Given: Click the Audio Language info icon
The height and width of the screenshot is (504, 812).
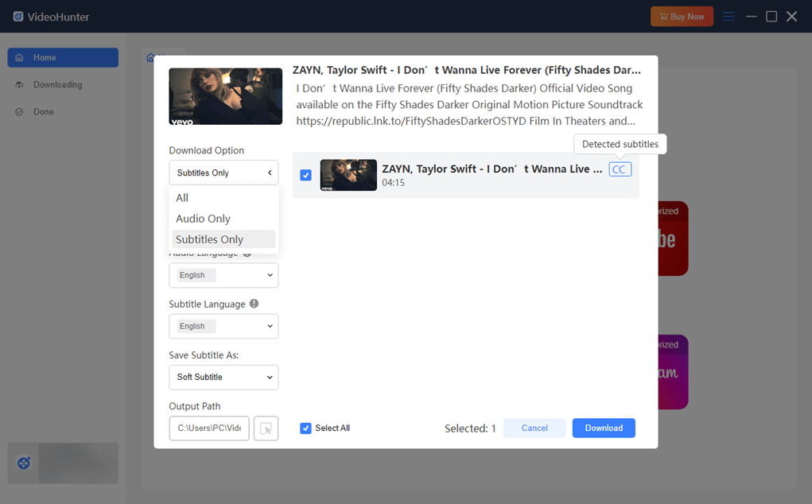Looking at the screenshot, I should coord(247,253).
